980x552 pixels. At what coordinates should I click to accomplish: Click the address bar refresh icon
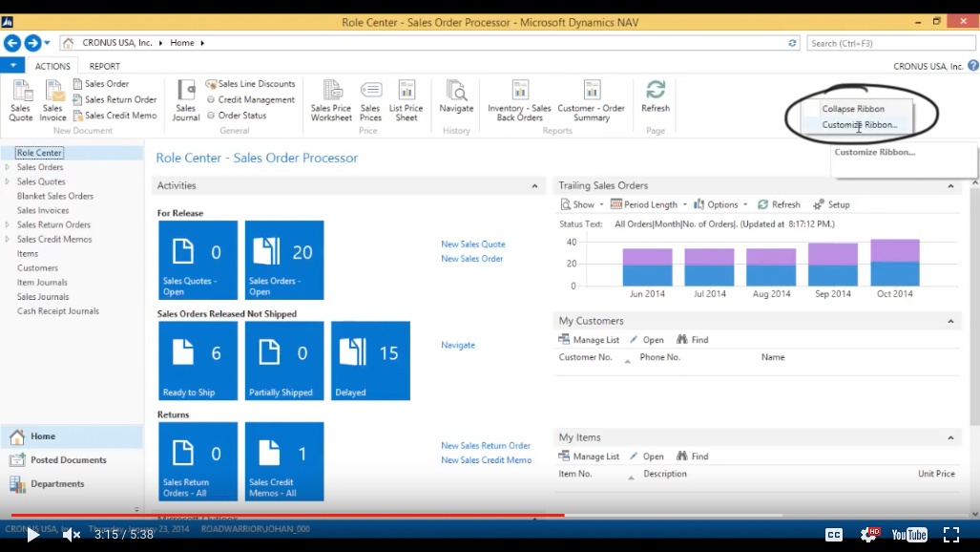click(792, 43)
